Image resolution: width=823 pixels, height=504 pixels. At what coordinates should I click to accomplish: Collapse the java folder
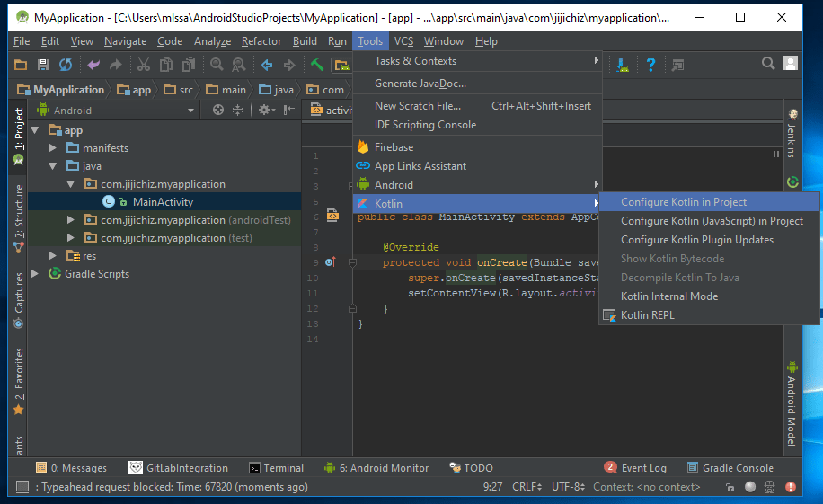52,166
